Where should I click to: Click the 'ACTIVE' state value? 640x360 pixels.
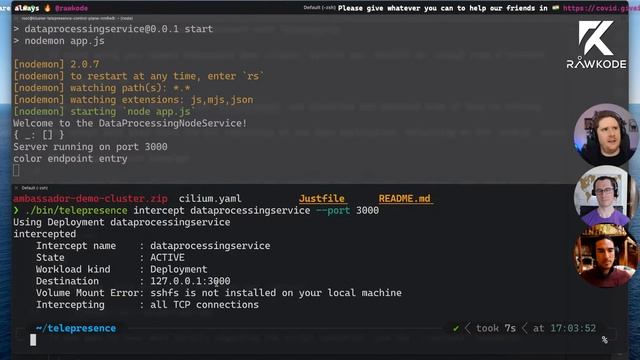167,258
